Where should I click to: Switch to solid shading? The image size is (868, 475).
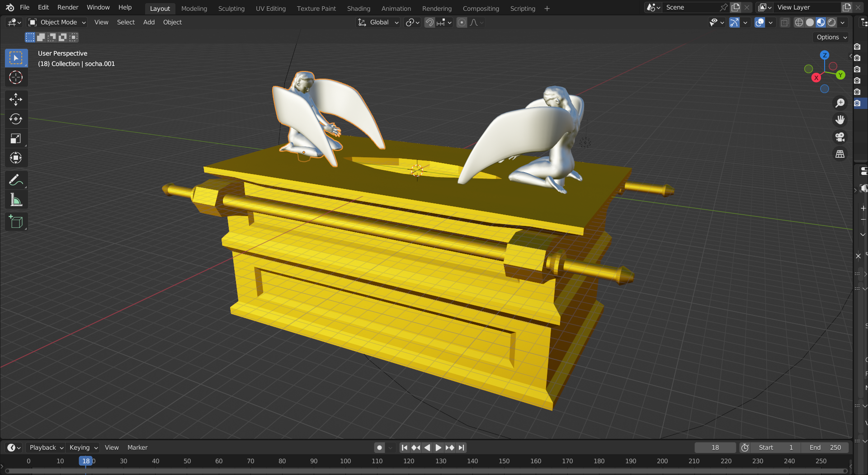pos(810,22)
